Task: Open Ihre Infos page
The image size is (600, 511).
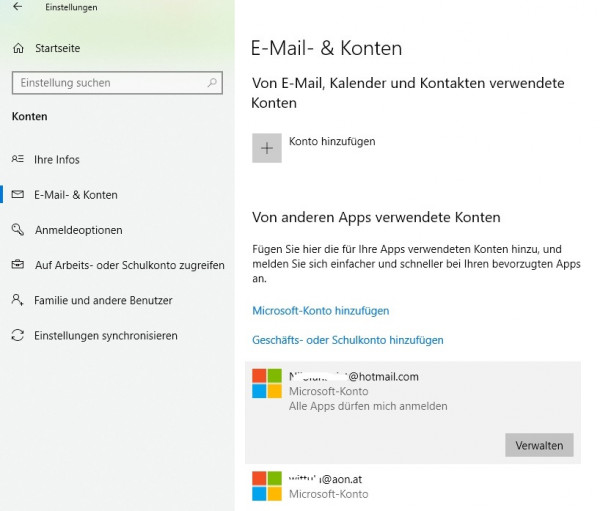Action: click(x=57, y=159)
